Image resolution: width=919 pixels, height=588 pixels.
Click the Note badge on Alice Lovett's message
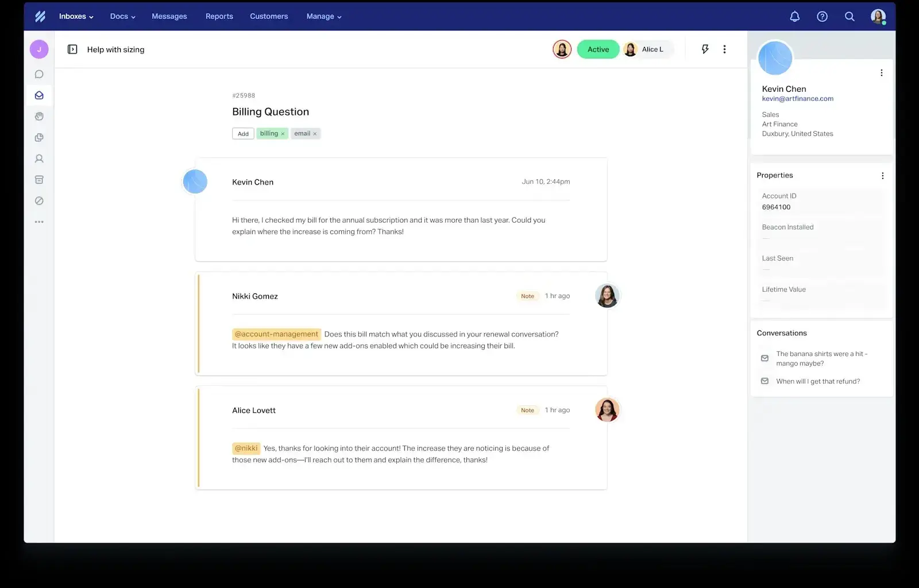click(527, 411)
